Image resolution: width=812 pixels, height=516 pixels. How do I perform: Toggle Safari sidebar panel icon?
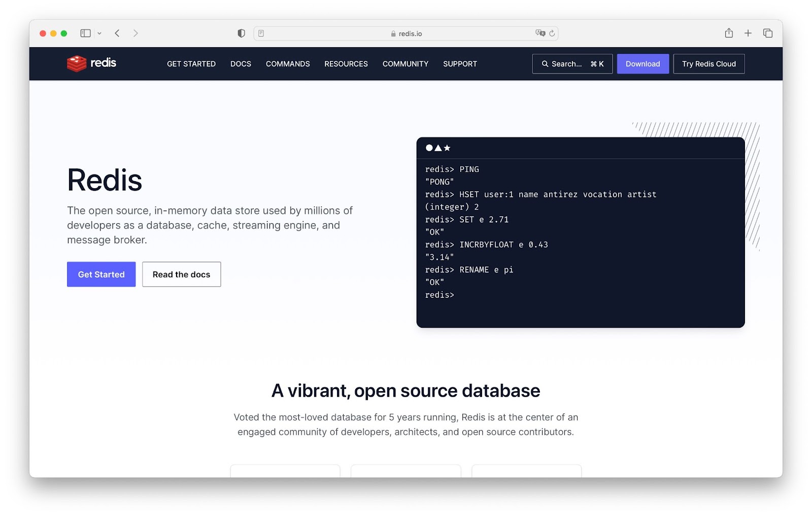click(85, 33)
